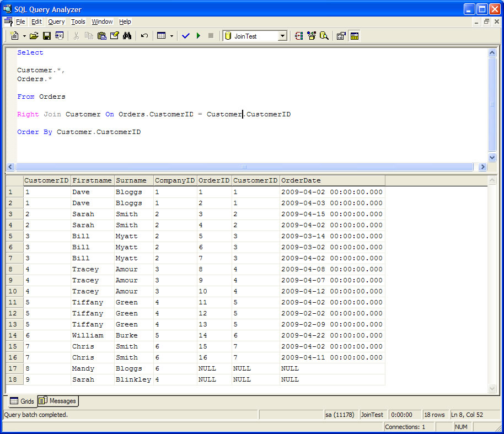Image resolution: width=504 pixels, height=434 pixels.
Task: Open the Help menu
Action: [x=125, y=22]
